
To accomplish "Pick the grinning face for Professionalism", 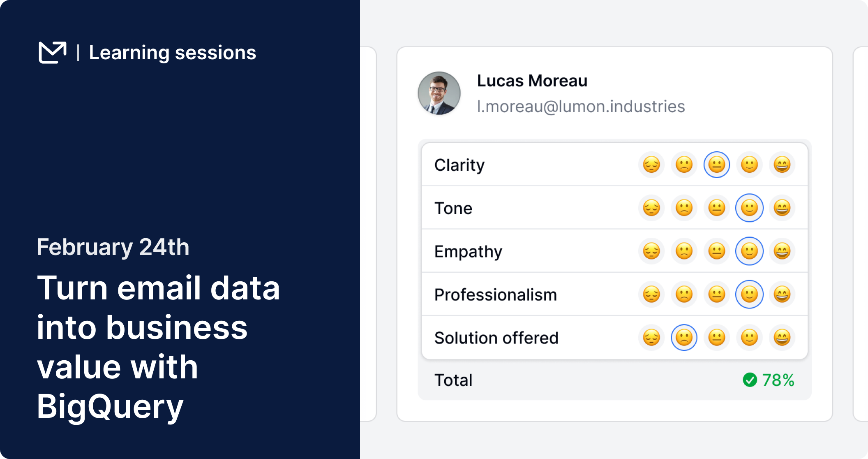I will [782, 294].
